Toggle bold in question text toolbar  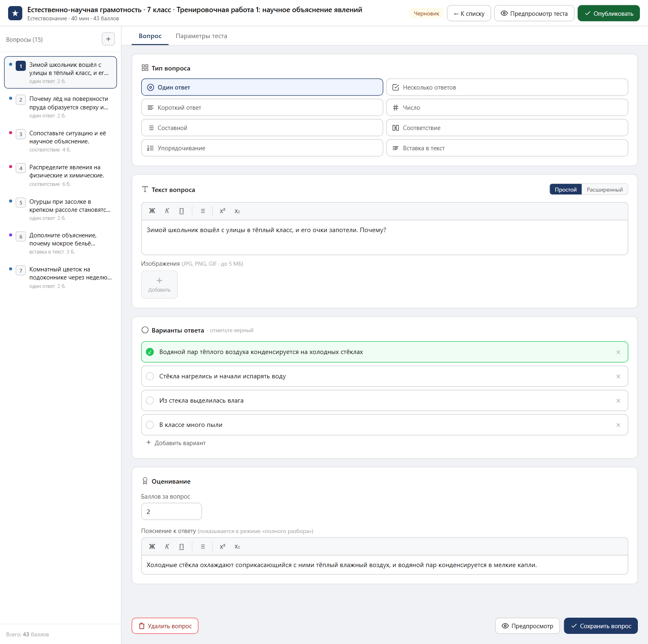click(x=152, y=211)
